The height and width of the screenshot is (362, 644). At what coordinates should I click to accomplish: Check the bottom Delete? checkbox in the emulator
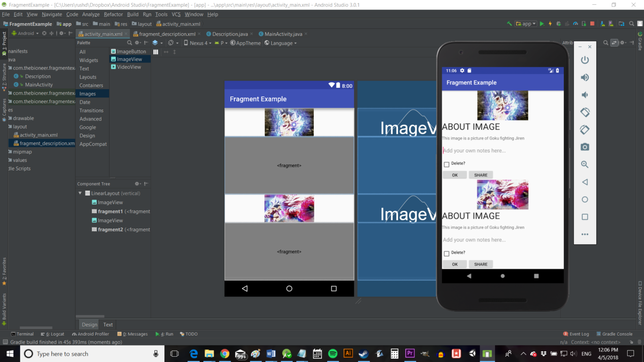tap(446, 252)
